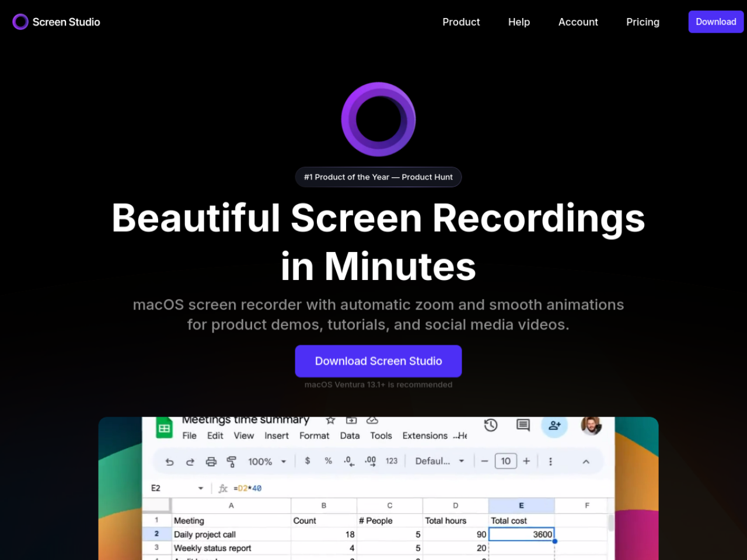Click the "Daily project call" cell
Viewport: 747px width, 560px height.
point(231,534)
